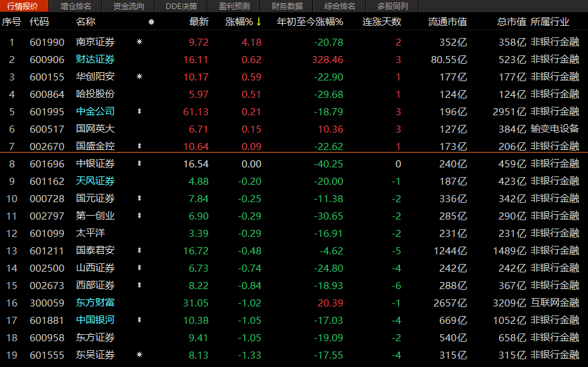Select stock name 东吴证券
588x367 pixels.
click(95, 355)
